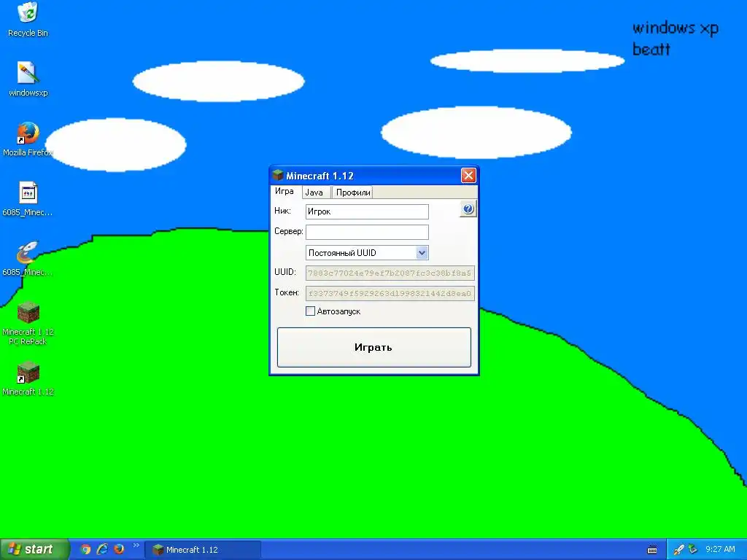Click the Играть button
Image resolution: width=747 pixels, height=560 pixels.
pos(374,347)
